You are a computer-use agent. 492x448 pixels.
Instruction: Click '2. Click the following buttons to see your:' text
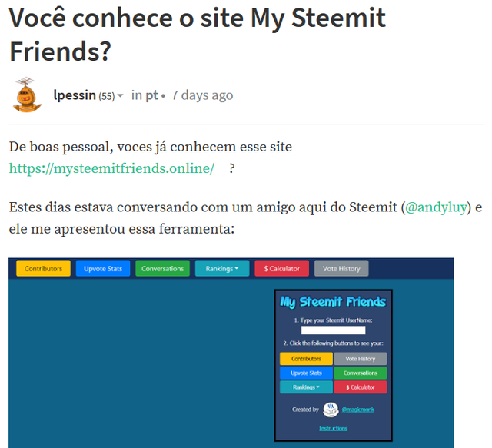[x=333, y=343]
